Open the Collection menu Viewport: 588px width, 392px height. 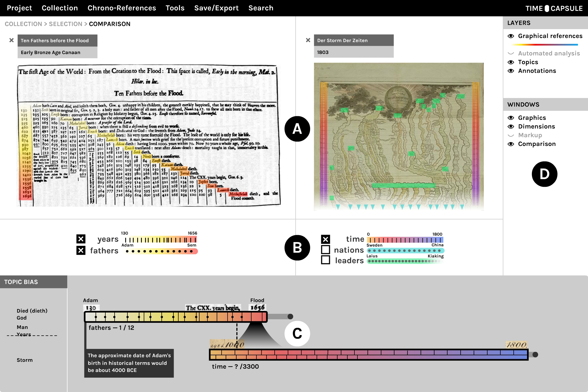point(60,8)
